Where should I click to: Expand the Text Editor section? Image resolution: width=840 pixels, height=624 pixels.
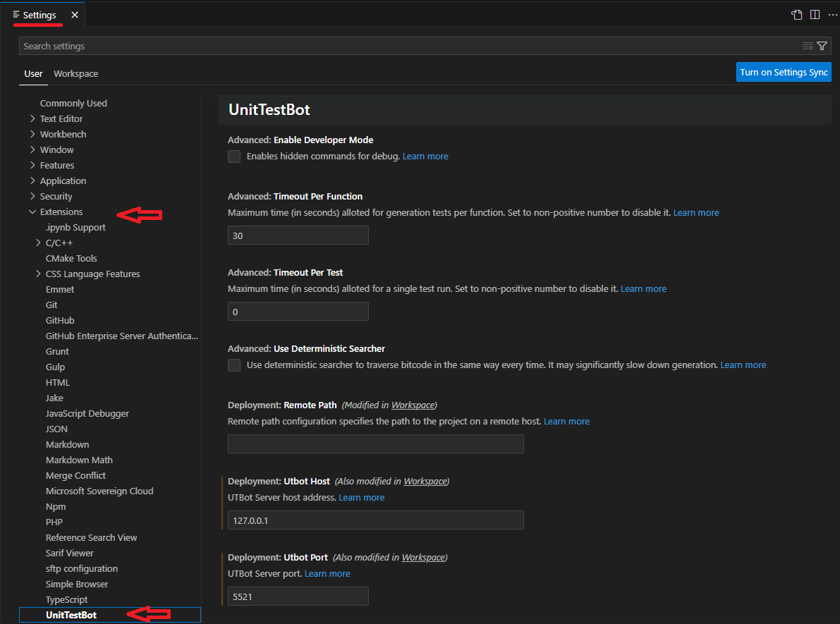32,119
